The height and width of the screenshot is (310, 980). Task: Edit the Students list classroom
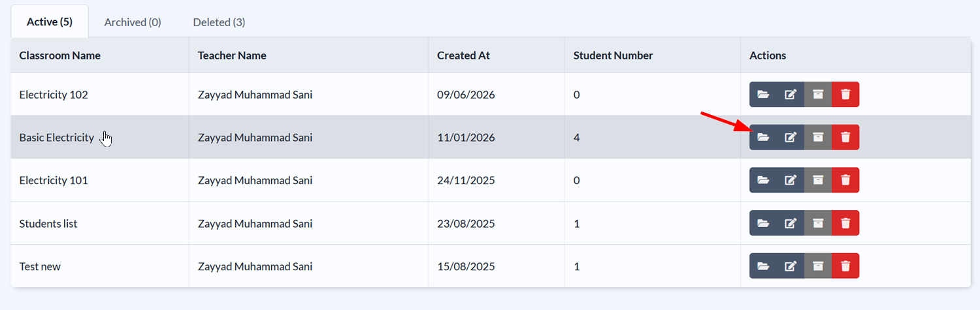791,223
